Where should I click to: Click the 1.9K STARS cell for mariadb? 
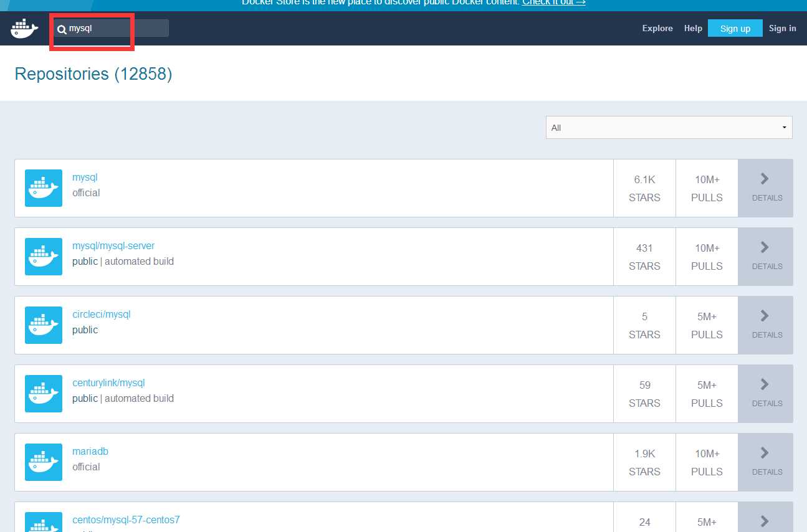click(644, 462)
